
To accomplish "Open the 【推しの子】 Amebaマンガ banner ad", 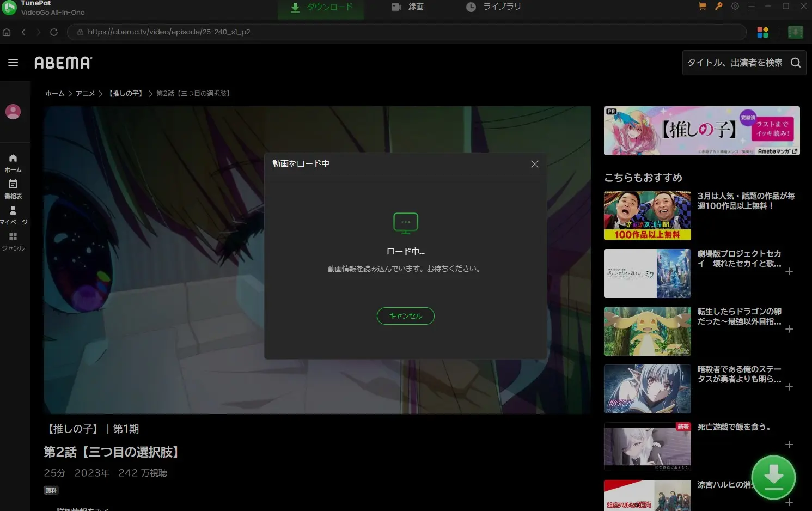I will tap(702, 131).
